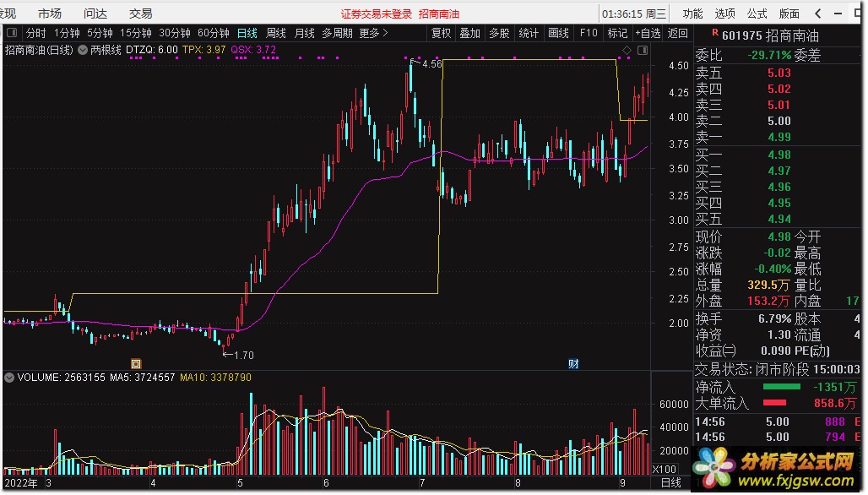
Task: Open the 选项 menu
Action: [724, 14]
